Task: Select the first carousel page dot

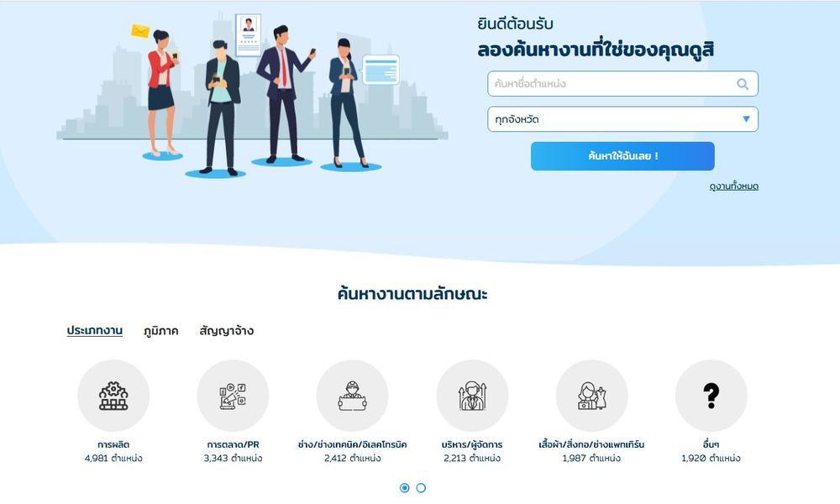Action: 405,488
